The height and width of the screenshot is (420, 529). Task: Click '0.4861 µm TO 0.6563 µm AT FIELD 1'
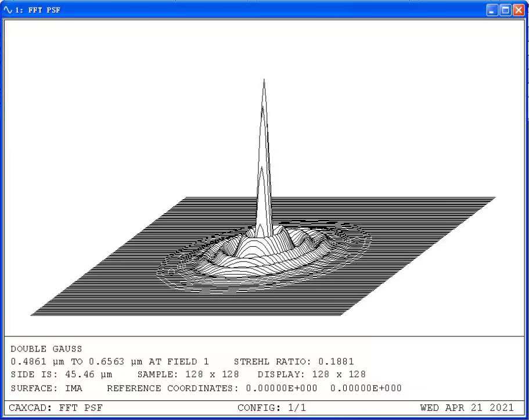click(110, 362)
